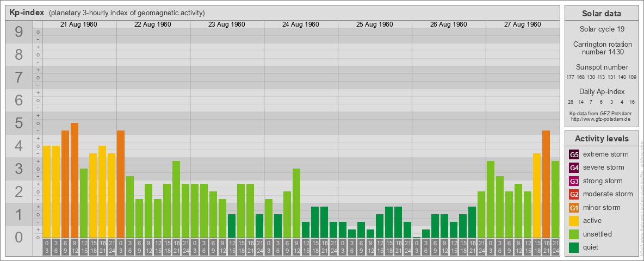
Task: Click the 18-21h green bar on 22 Aug
Action: click(176, 200)
